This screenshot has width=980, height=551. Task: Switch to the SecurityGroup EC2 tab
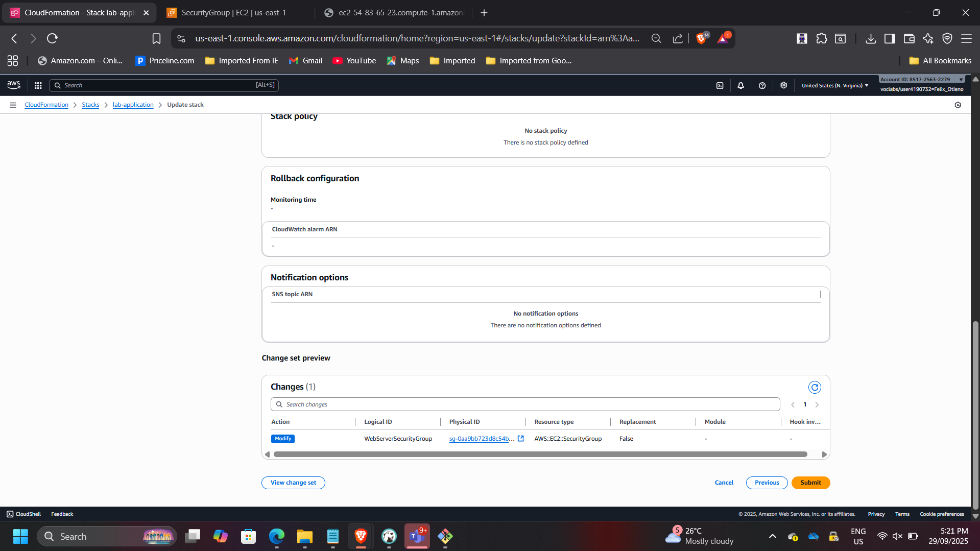coord(233,13)
